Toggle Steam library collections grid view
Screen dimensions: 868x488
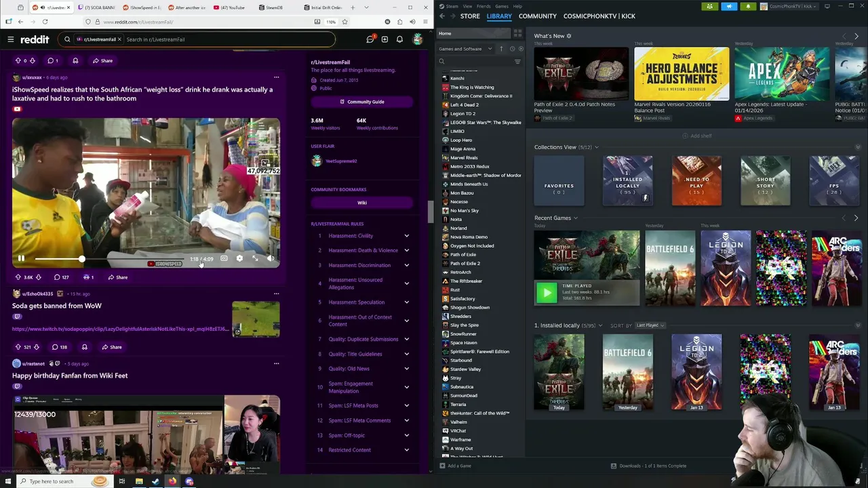click(517, 33)
